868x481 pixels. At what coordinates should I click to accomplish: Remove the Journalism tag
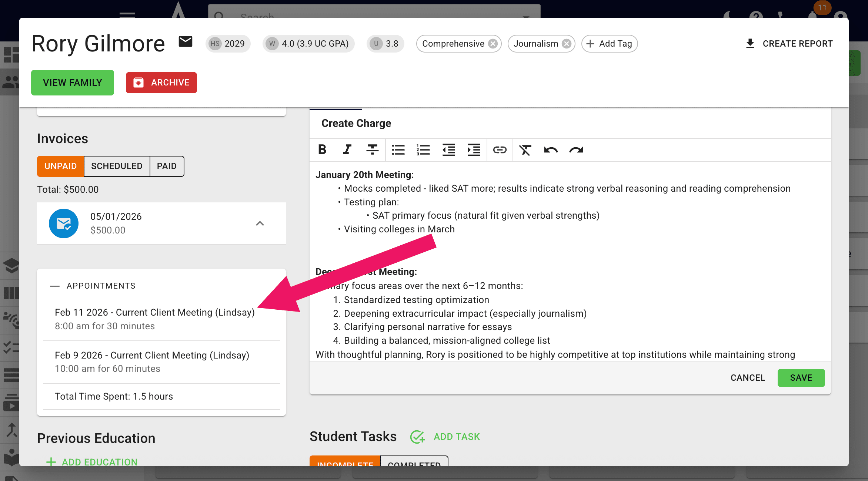click(x=567, y=44)
